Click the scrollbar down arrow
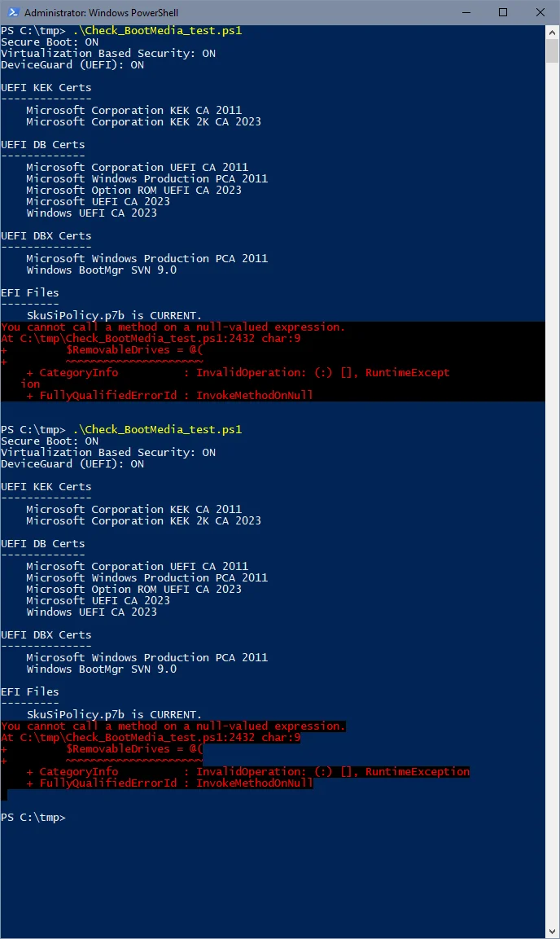Screen dimensions: 560x939 point(552,932)
